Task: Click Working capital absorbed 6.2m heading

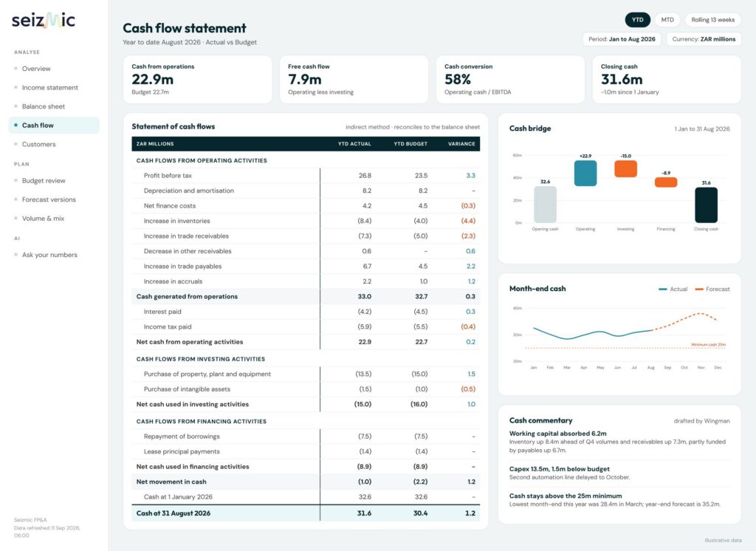Action: (558, 434)
